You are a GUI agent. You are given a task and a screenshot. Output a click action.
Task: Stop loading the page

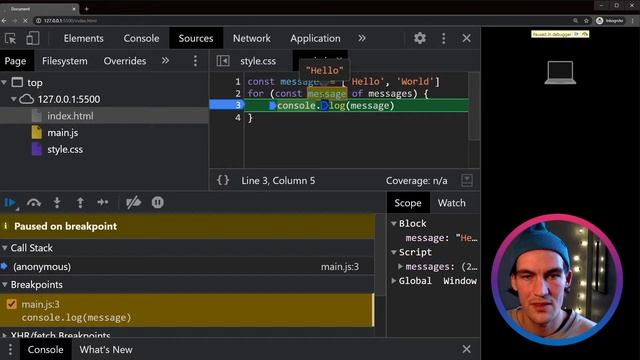pyautogui.click(x=25, y=20)
